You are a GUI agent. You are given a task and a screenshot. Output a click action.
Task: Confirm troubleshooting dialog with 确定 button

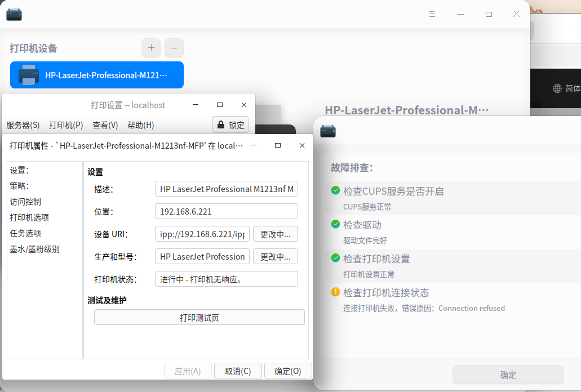508,375
